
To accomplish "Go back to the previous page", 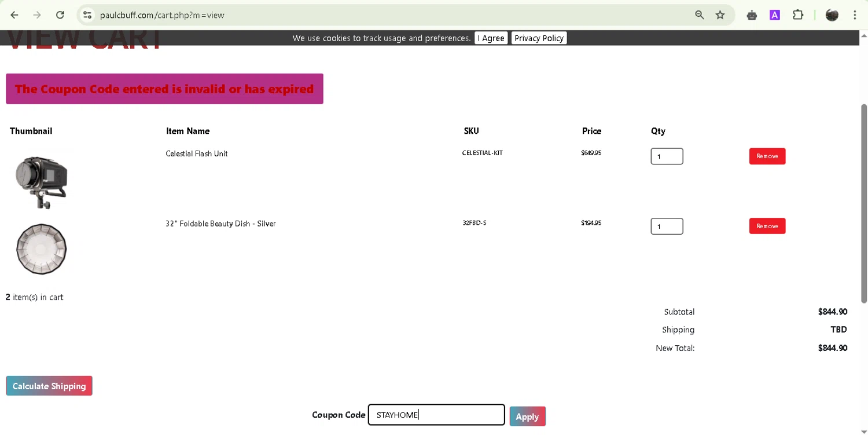I will (x=14, y=15).
